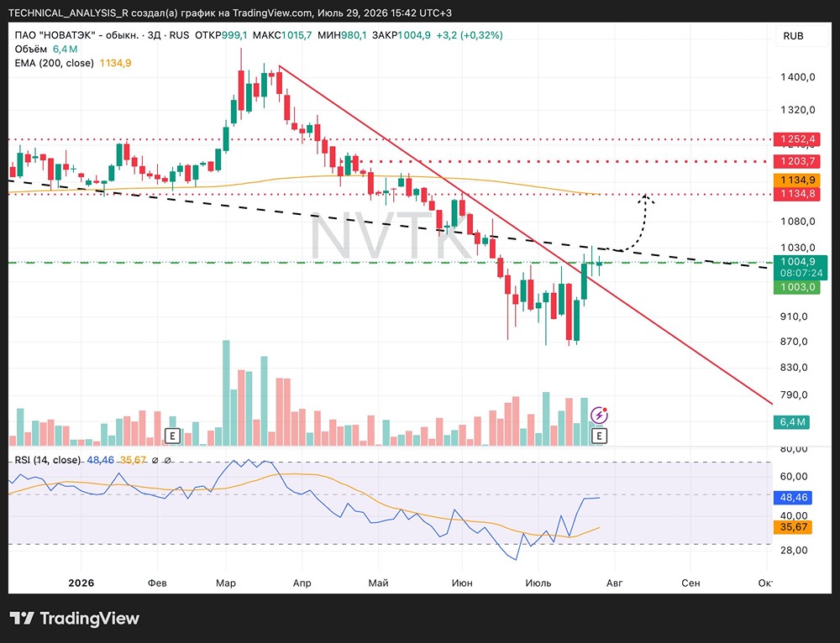840x643 pixels.
Task: Click the 830,0 price scale tick
Action: 794,368
